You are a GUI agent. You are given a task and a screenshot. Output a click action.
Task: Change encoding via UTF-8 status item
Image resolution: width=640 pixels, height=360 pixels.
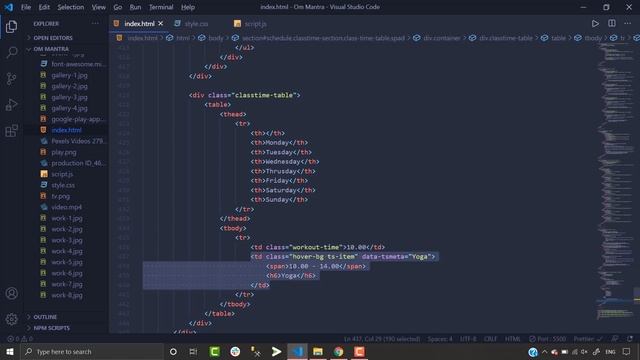point(468,339)
